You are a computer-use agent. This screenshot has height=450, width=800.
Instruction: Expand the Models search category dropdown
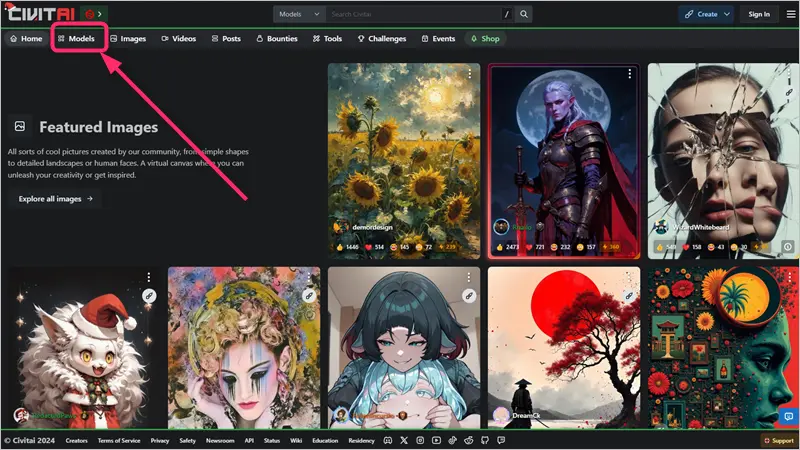coord(299,14)
